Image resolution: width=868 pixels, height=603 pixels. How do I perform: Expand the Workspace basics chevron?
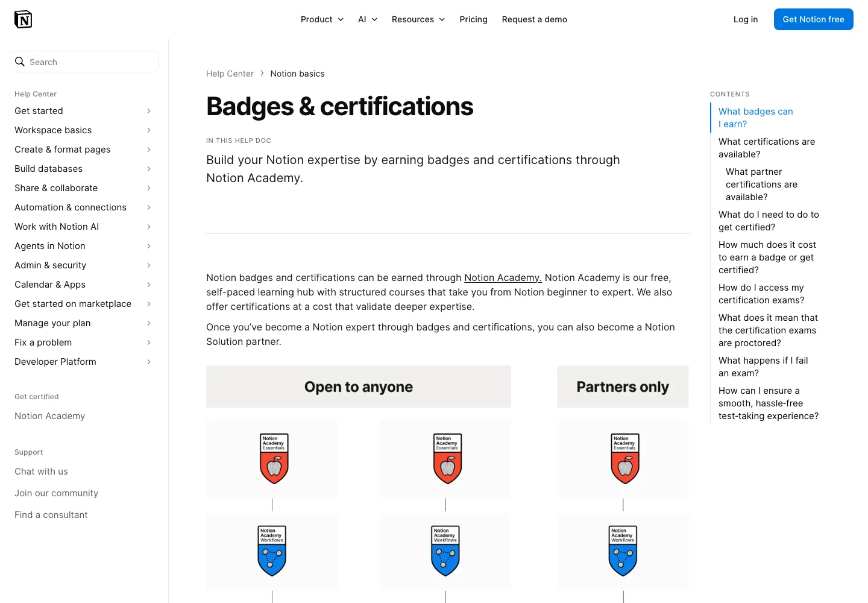pyautogui.click(x=149, y=130)
